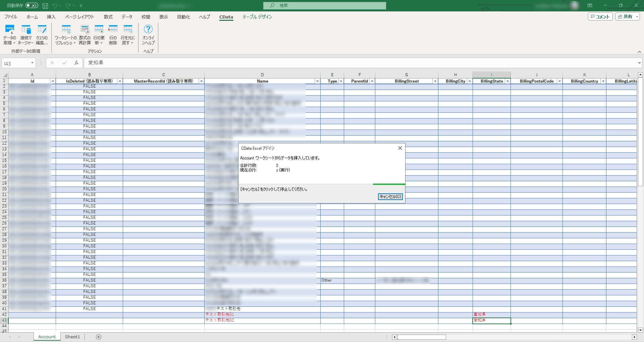The height and width of the screenshot is (342, 644).
Task: Open the 接続マネージャー icon
Action: tap(26, 30)
